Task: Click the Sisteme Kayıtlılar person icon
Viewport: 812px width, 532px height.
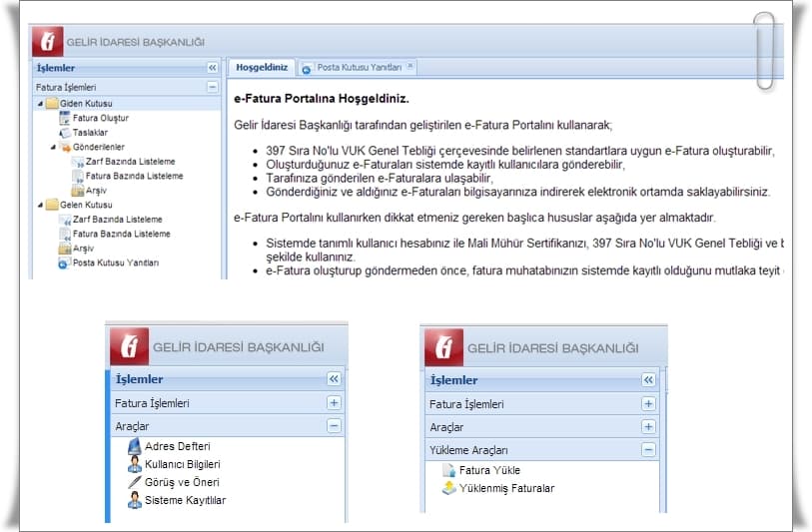Action: coord(135,500)
